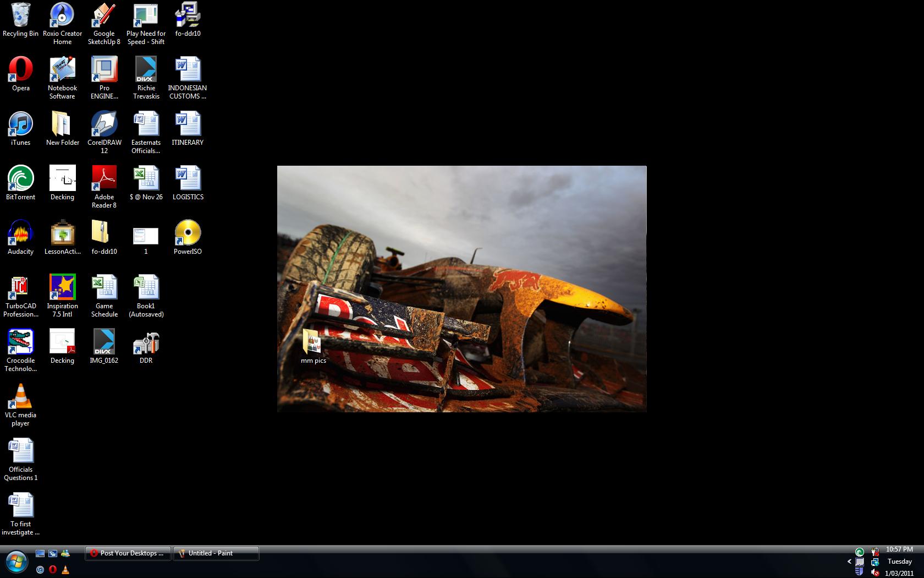Image resolution: width=924 pixels, height=578 pixels.
Task: Click Switch between windows in Quick Launch
Action: point(53,553)
